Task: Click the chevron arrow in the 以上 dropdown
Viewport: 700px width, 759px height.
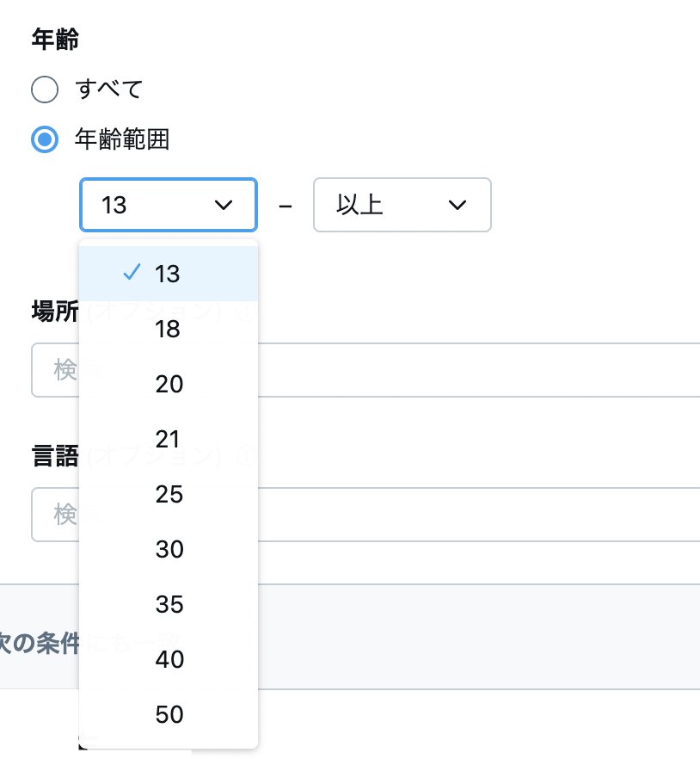Action: (457, 205)
